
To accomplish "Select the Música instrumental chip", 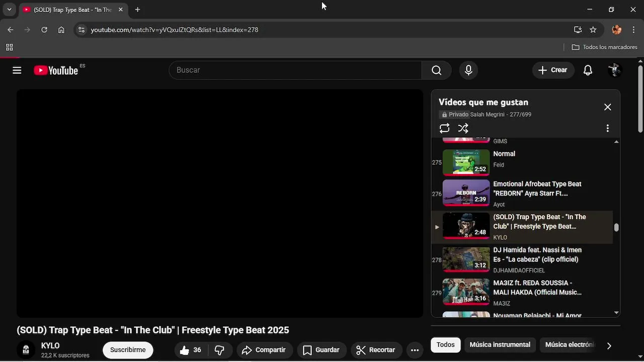I will point(500,345).
